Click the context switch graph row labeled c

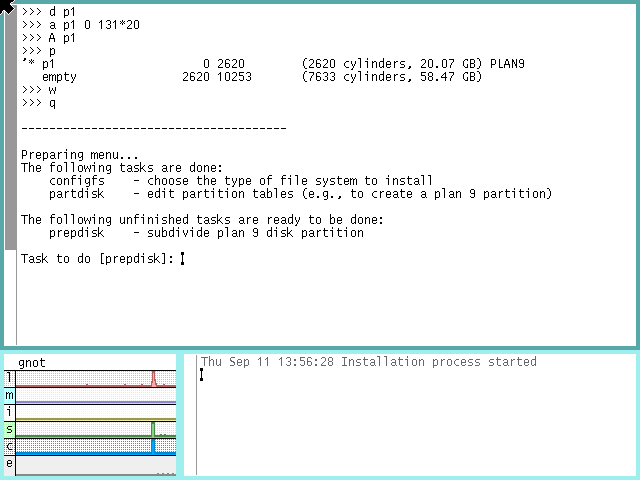pos(95,446)
